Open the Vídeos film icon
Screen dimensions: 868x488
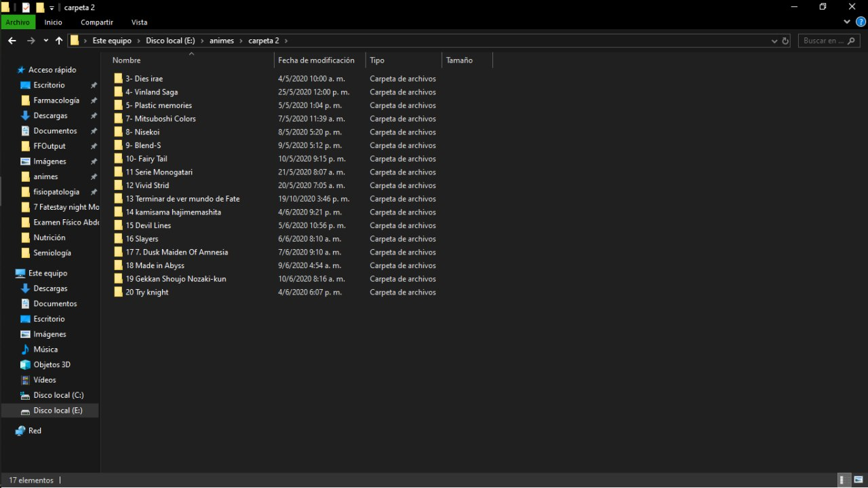tap(26, 380)
